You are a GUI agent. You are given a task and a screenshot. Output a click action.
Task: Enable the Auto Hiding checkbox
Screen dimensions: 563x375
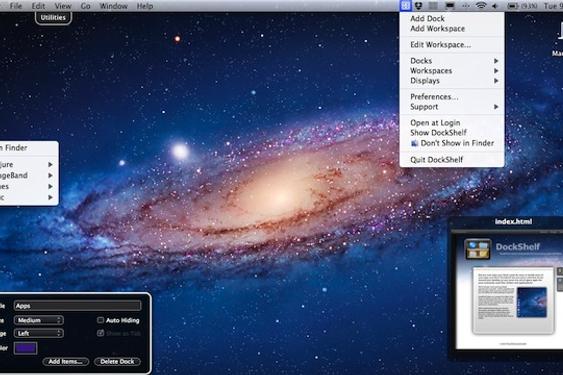(101, 320)
